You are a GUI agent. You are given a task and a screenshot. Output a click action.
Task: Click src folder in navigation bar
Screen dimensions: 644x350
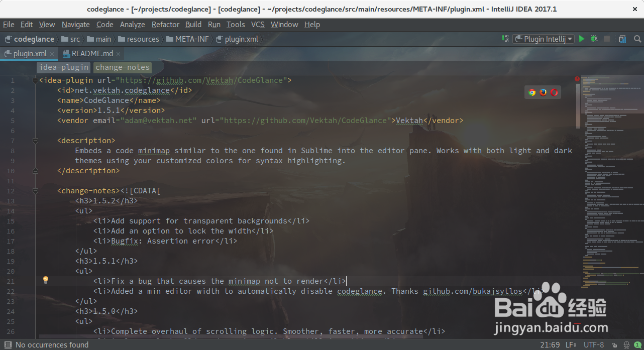click(71, 39)
